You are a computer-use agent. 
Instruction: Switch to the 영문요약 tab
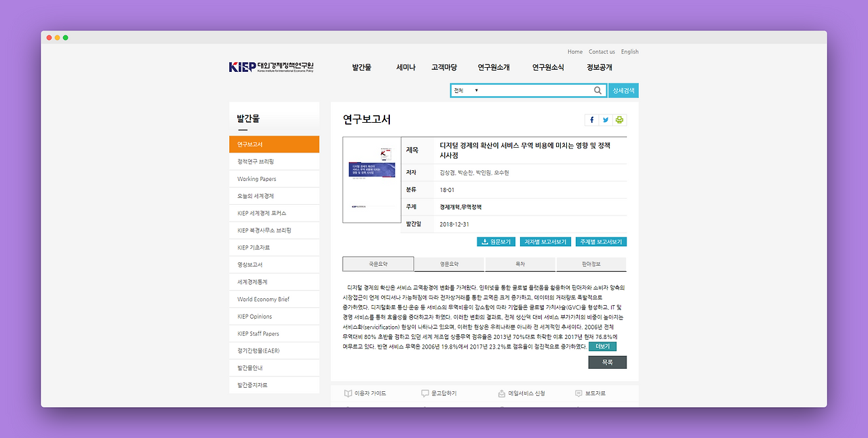449,264
